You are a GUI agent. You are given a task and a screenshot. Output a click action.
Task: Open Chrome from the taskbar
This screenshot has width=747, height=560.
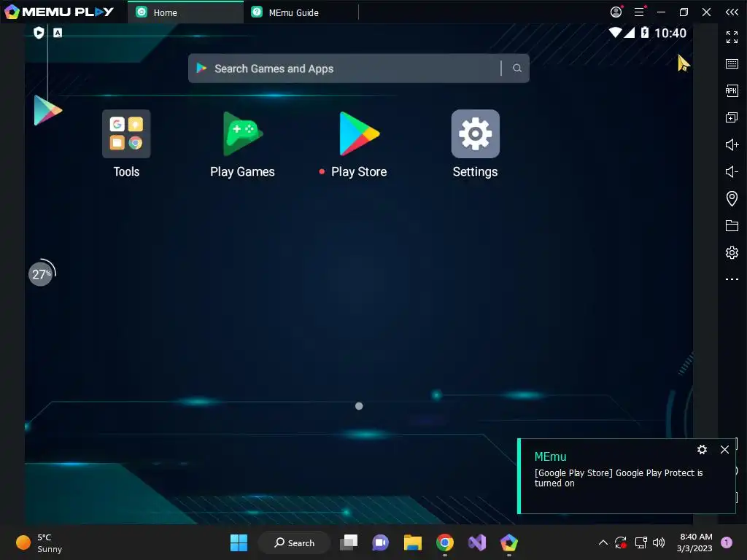(x=444, y=542)
